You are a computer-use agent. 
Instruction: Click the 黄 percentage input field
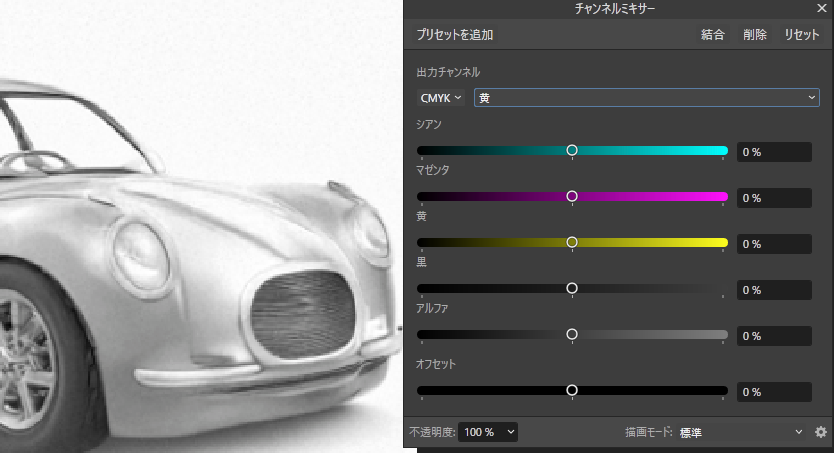point(774,244)
